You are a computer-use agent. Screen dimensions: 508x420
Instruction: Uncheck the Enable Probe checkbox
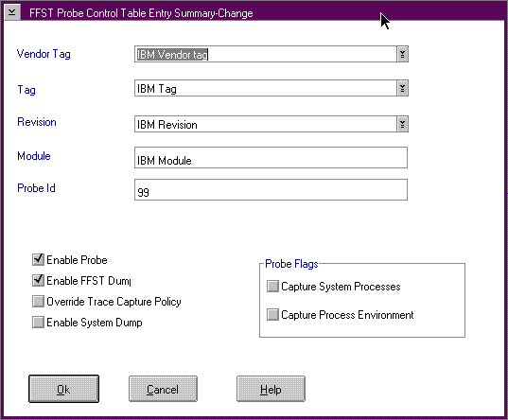[38, 259]
